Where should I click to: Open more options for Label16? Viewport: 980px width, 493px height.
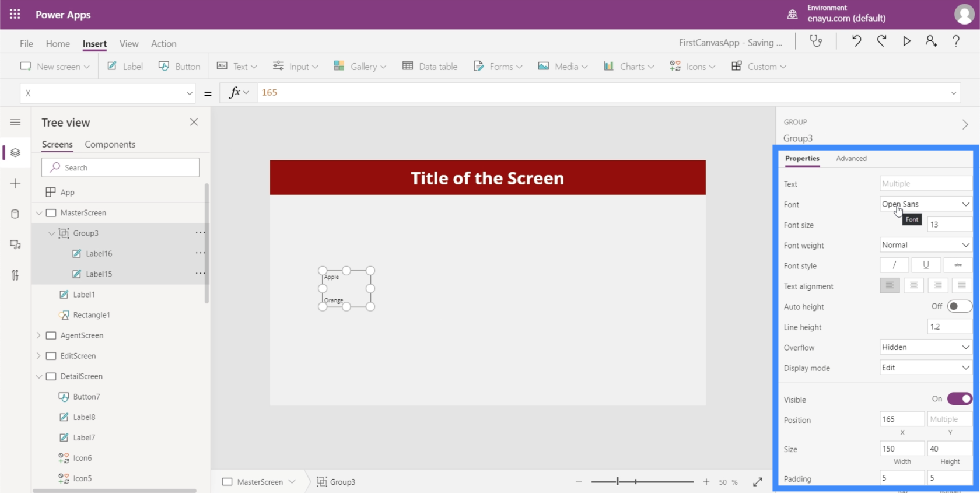[200, 253]
